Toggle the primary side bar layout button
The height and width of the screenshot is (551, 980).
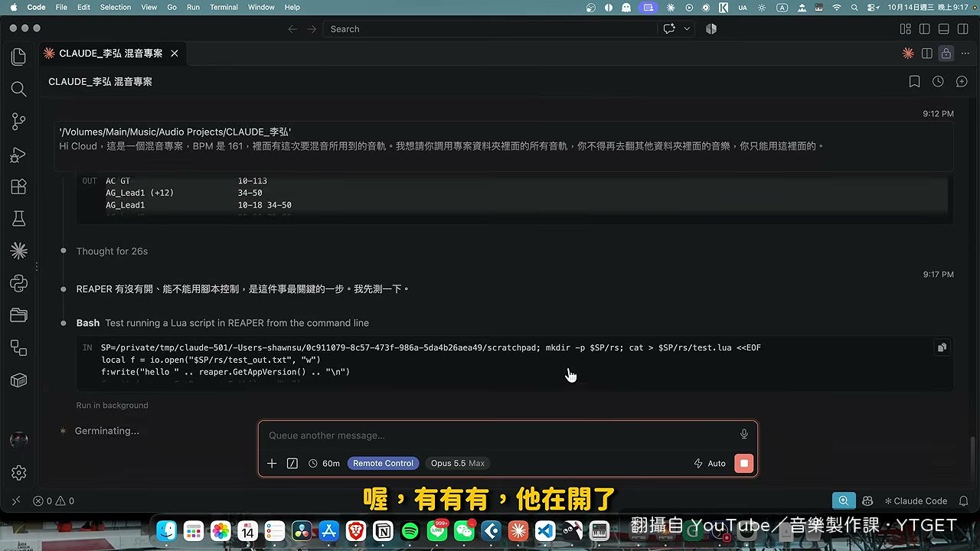(924, 29)
